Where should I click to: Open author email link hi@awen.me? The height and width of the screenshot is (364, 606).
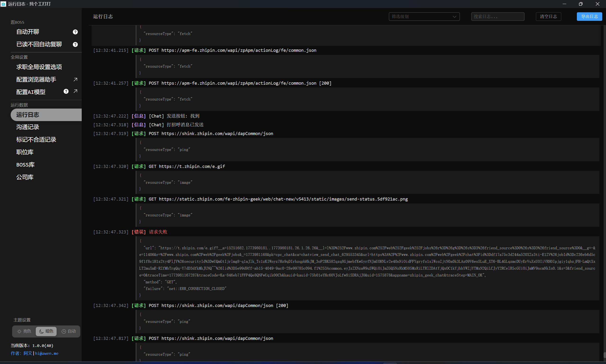pyautogui.click(x=47, y=353)
